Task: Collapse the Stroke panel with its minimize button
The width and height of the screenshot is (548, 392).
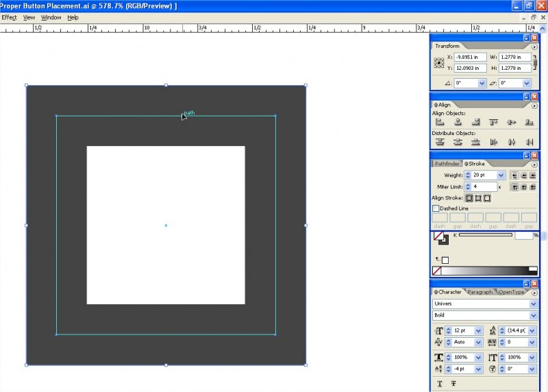Action: tap(526, 156)
